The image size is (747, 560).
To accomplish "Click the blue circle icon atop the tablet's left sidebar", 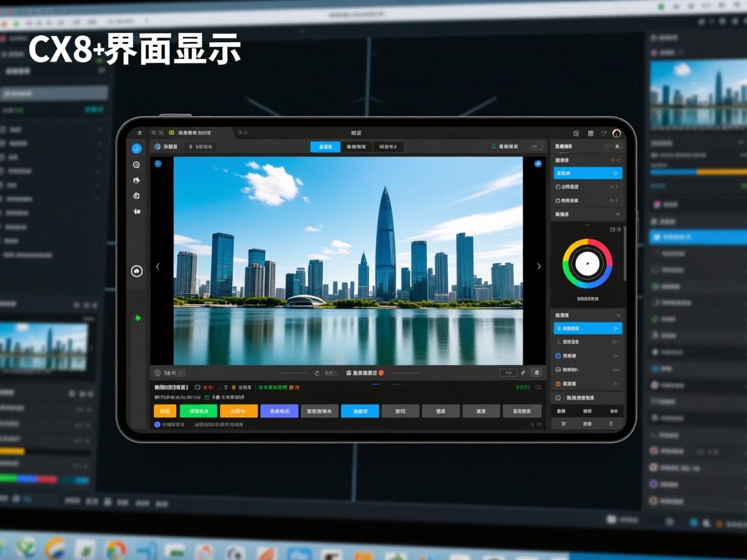I will (x=136, y=148).
